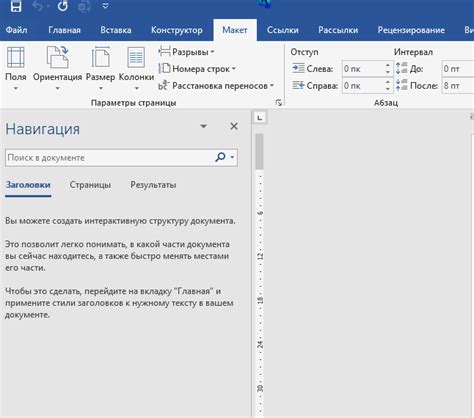Click the spacing before icon beside До
The image size is (474, 418).
click(x=402, y=68)
